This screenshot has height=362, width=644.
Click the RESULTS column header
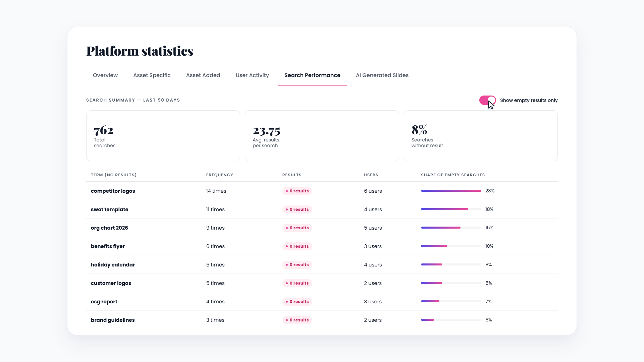click(292, 175)
